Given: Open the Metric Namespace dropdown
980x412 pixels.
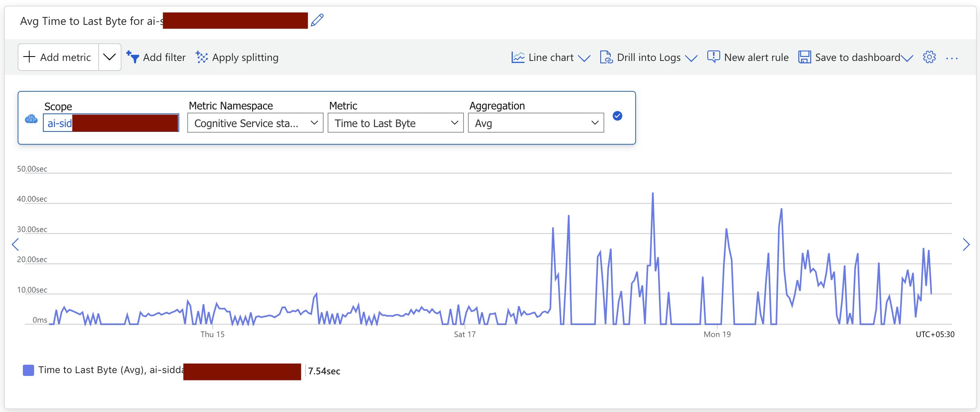Looking at the screenshot, I should 255,123.
